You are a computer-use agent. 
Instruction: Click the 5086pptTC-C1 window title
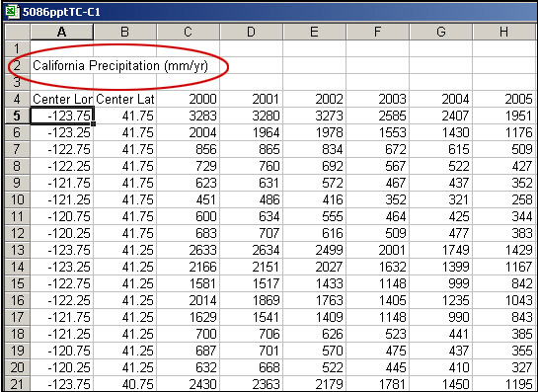[61, 12]
